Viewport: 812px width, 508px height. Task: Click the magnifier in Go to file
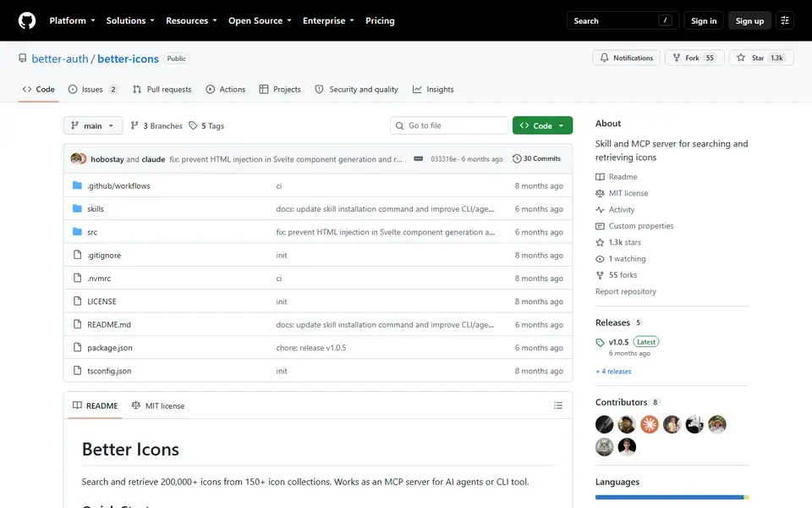point(400,125)
